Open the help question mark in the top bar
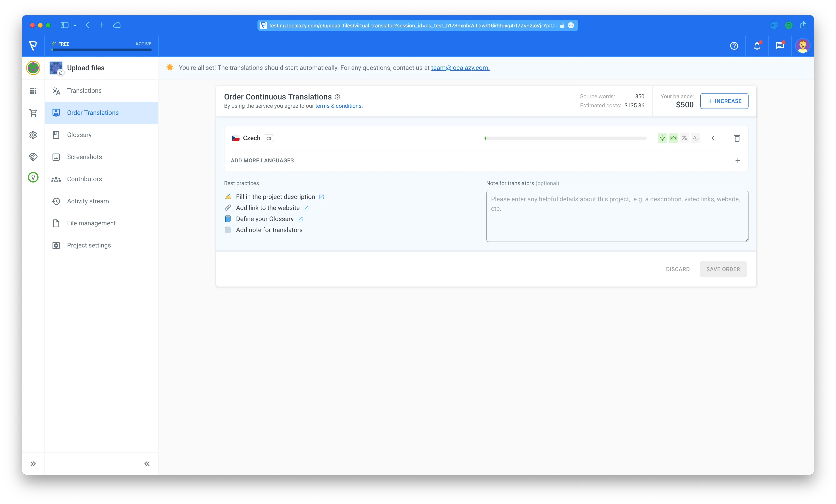The image size is (836, 504). (734, 46)
